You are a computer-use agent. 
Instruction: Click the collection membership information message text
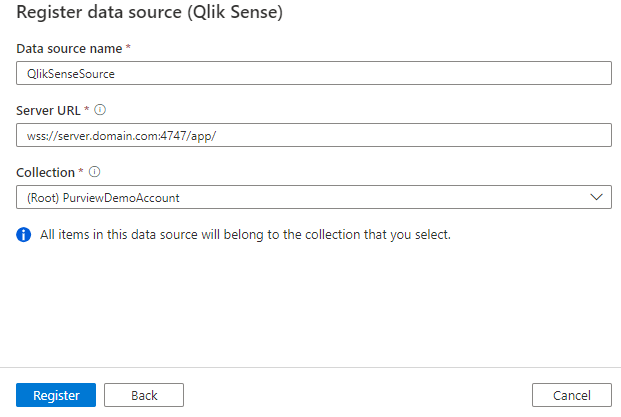click(x=246, y=235)
